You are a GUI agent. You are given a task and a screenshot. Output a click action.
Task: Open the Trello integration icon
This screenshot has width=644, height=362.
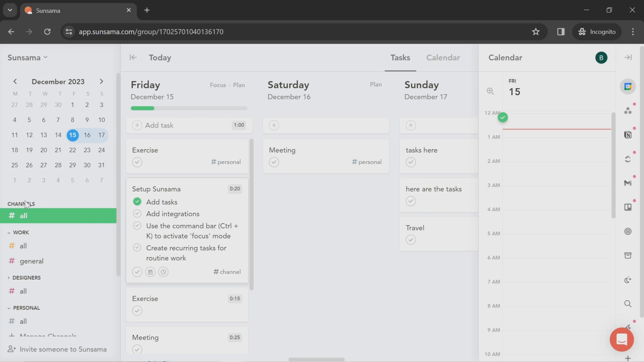[628, 207]
